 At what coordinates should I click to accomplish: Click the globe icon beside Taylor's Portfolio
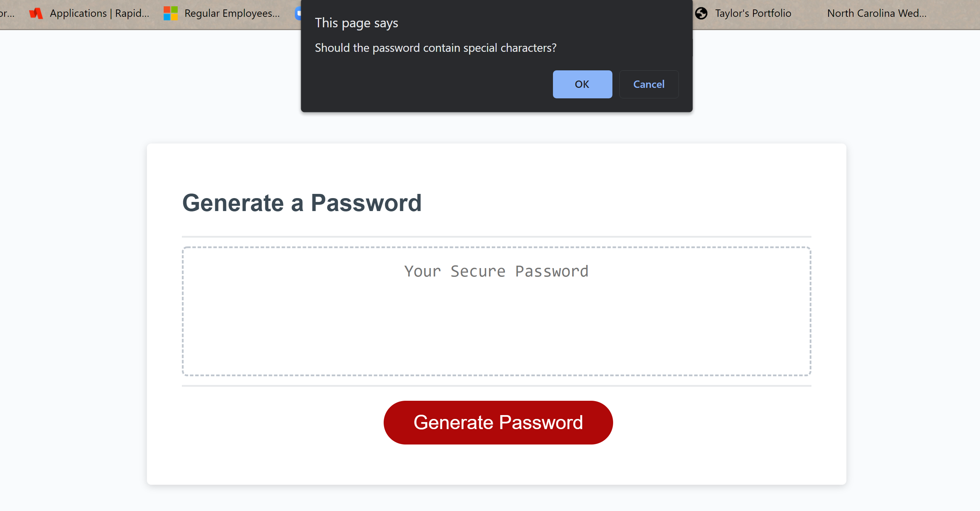(702, 13)
